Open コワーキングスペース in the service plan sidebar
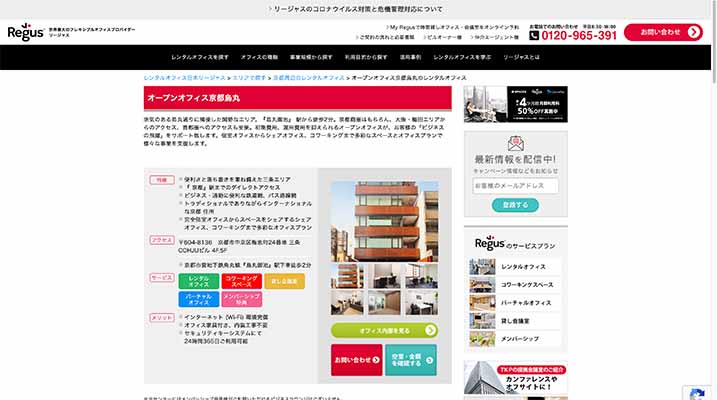Screen dimensions: 717x400 (x=515, y=285)
